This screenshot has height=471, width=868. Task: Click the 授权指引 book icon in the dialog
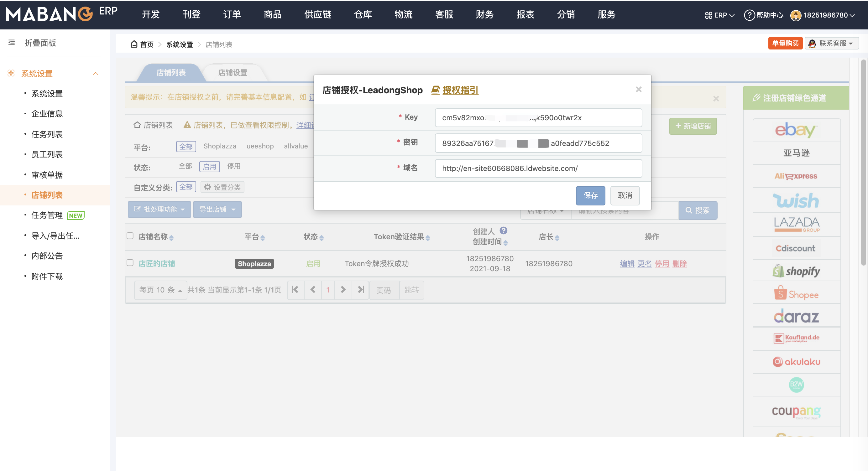pyautogui.click(x=435, y=90)
